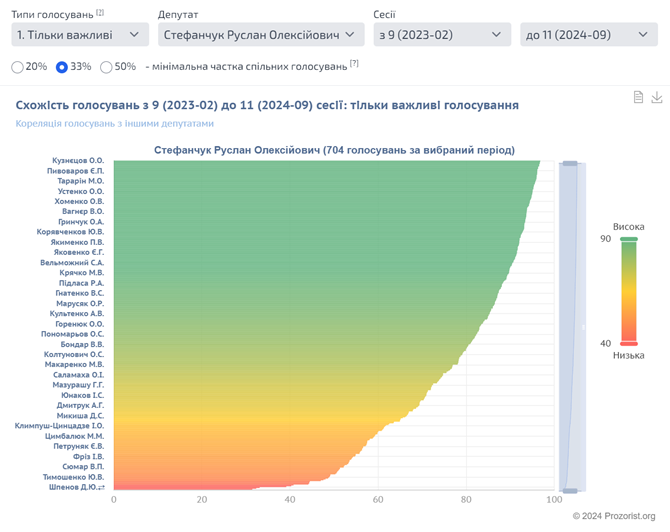This screenshot has width=670, height=532.
Task: Click the Кузнєцов О.О. axis label
Action: click(x=78, y=161)
